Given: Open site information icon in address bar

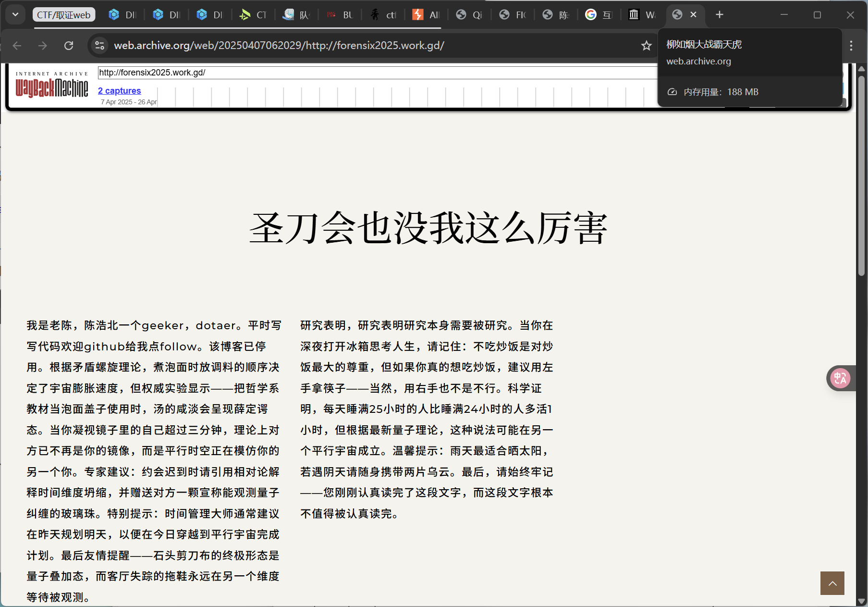Looking at the screenshot, I should pos(99,46).
